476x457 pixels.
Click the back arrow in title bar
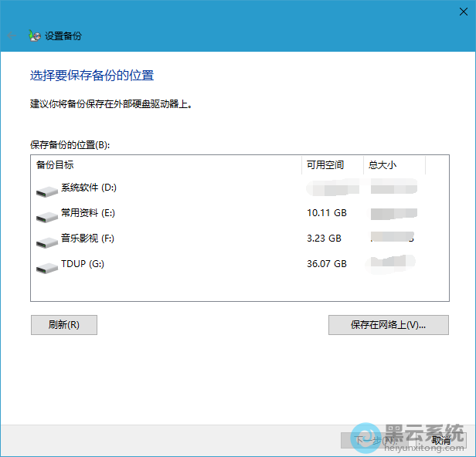point(12,36)
